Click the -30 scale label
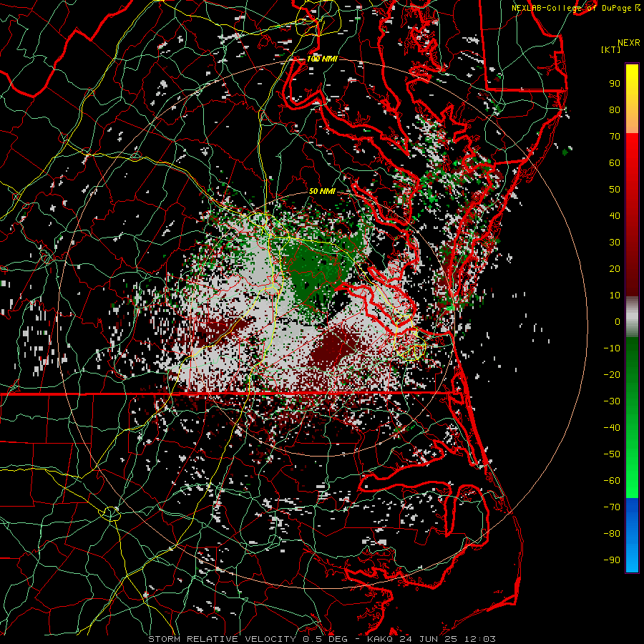Screen dimensions: 644x644 tap(612, 401)
